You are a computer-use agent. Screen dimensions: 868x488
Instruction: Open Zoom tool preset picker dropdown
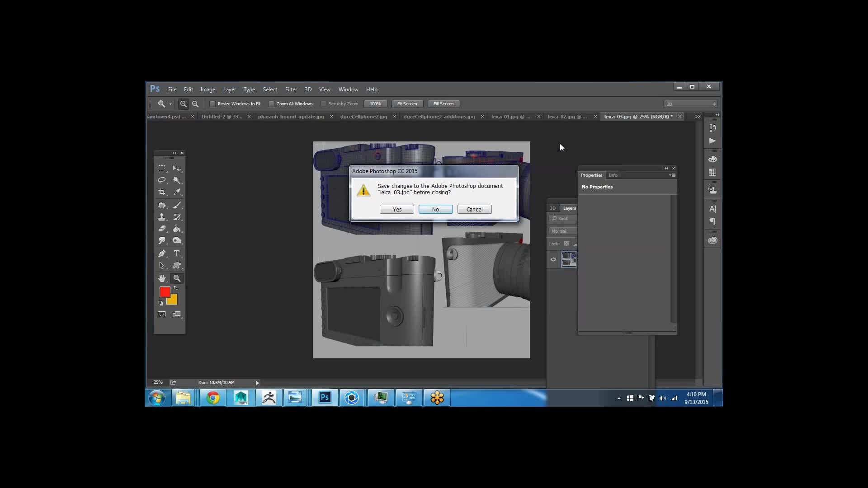coord(170,104)
